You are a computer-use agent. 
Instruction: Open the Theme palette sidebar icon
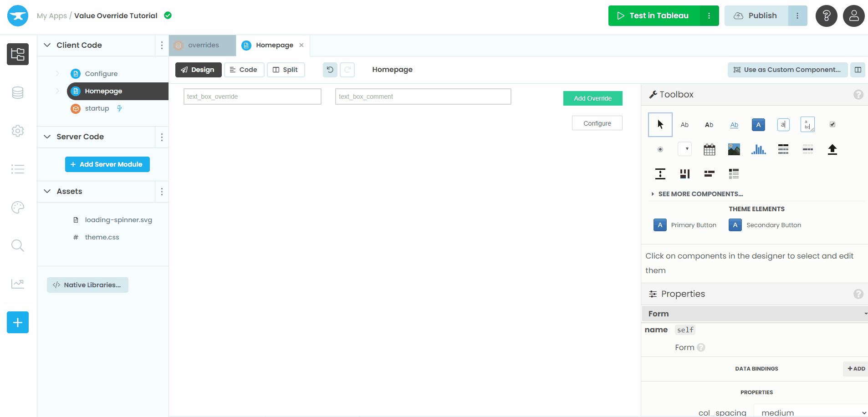click(18, 207)
